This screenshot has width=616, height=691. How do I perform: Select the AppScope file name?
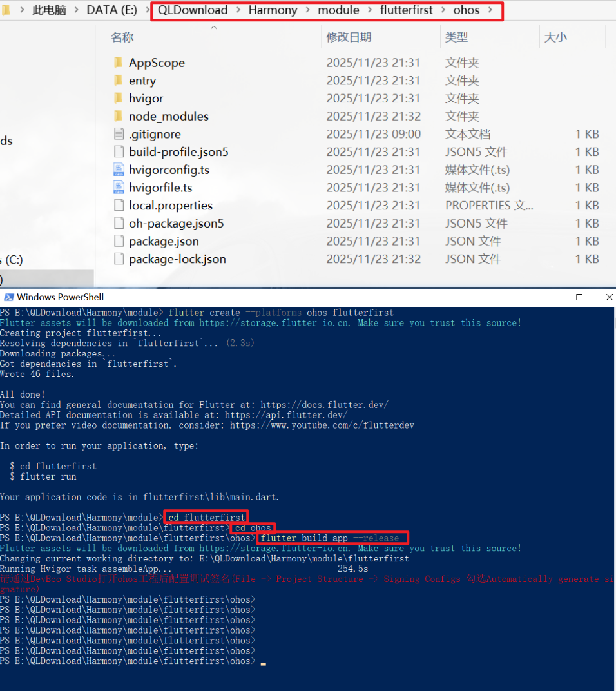[157, 63]
